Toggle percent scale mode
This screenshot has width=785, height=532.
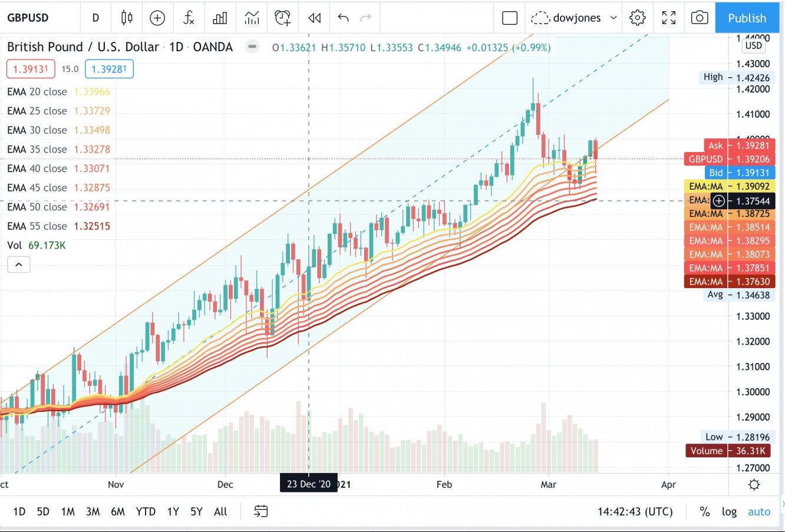(x=704, y=511)
